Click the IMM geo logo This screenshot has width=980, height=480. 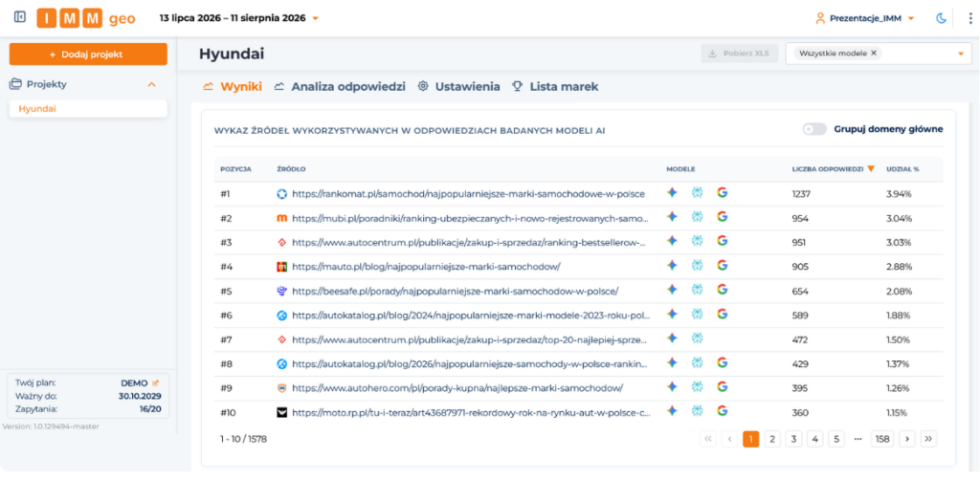[x=86, y=18]
